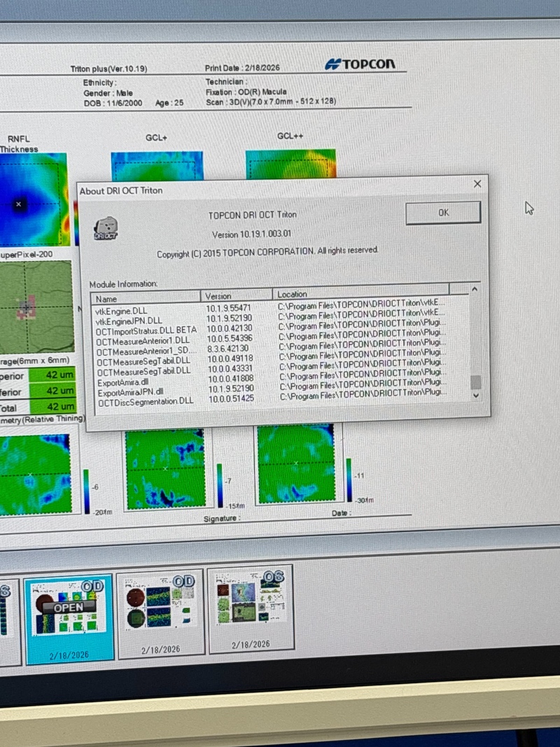560x747 pixels.
Task: Sort module list by Version column
Action: [237, 295]
